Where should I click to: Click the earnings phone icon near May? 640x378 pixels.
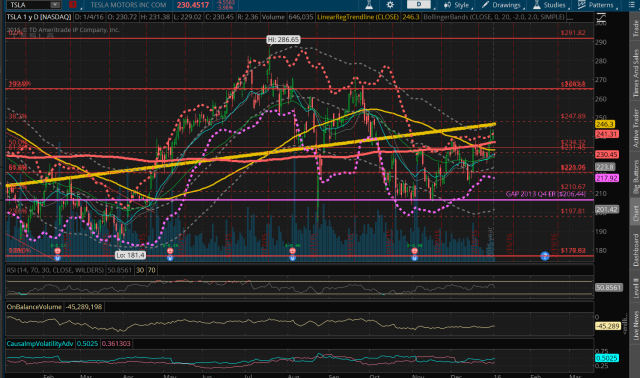170,251
